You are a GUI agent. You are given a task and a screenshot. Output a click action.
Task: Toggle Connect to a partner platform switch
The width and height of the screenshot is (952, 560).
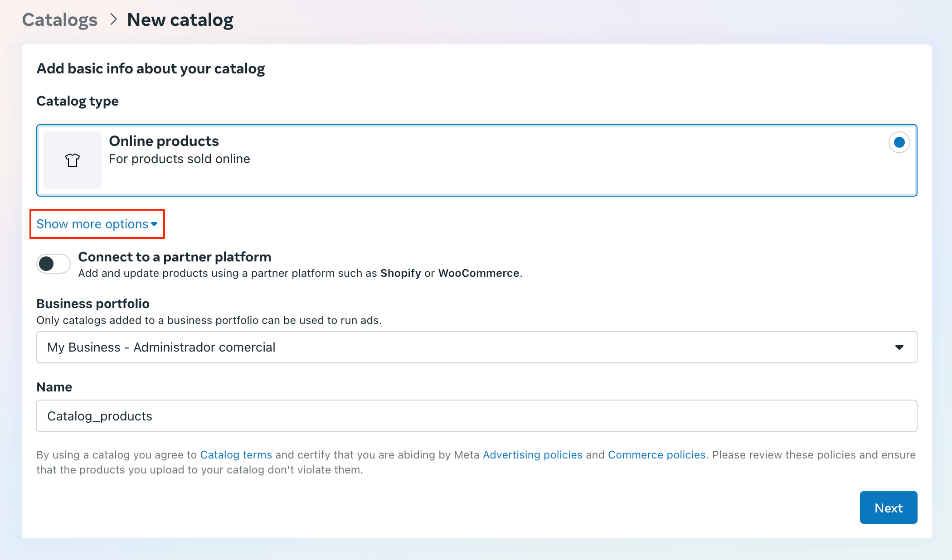(53, 264)
